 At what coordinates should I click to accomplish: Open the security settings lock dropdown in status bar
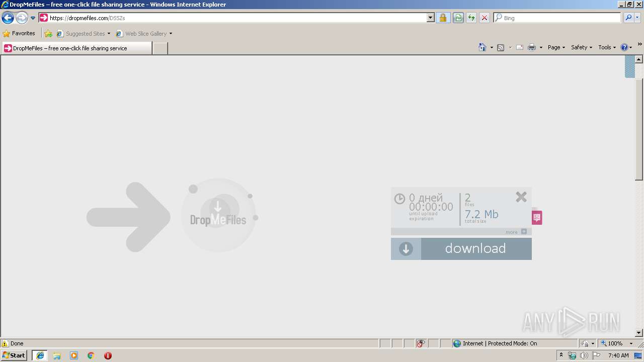(x=588, y=343)
